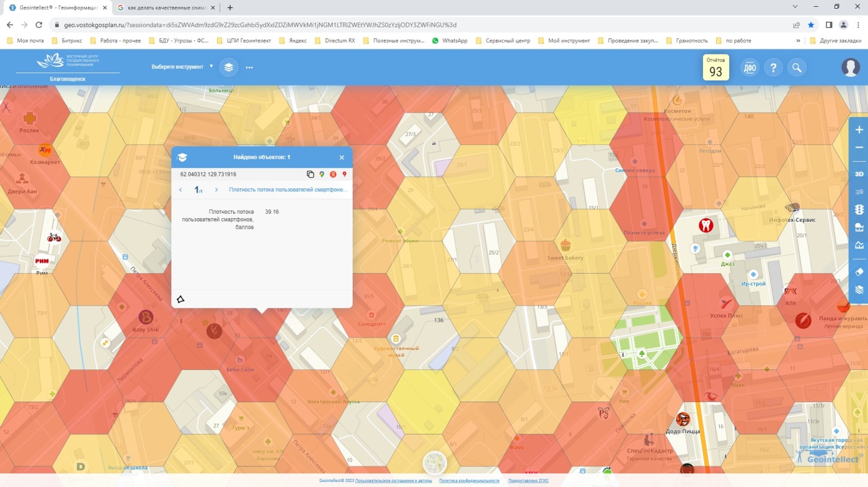Click the Baby Shik map marker
Viewport: 868px width, 487px height.
(146, 318)
